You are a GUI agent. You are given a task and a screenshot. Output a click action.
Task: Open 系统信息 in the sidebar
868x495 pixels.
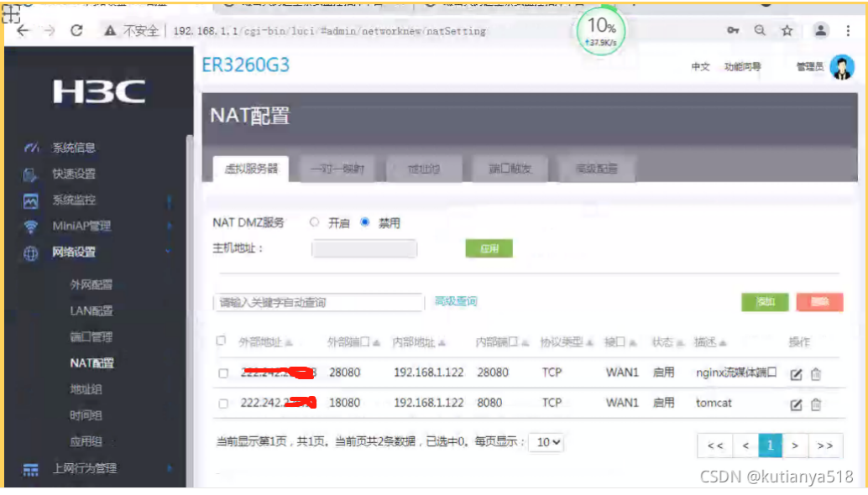(73, 146)
